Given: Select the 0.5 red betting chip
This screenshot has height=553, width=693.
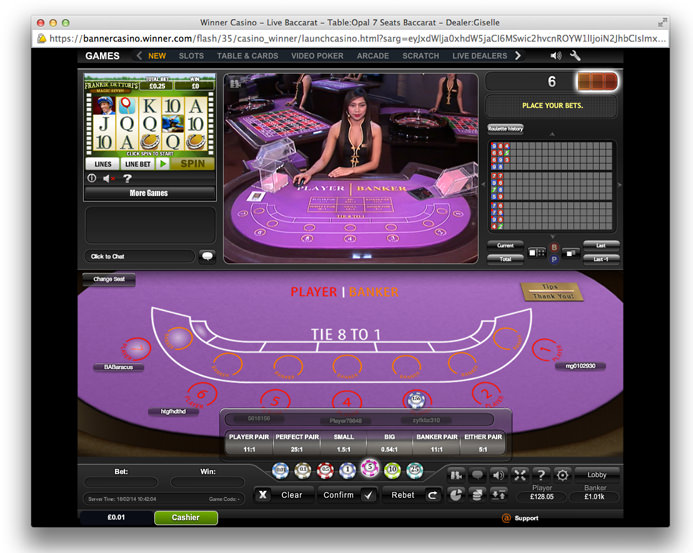Looking at the screenshot, I should (325, 471).
